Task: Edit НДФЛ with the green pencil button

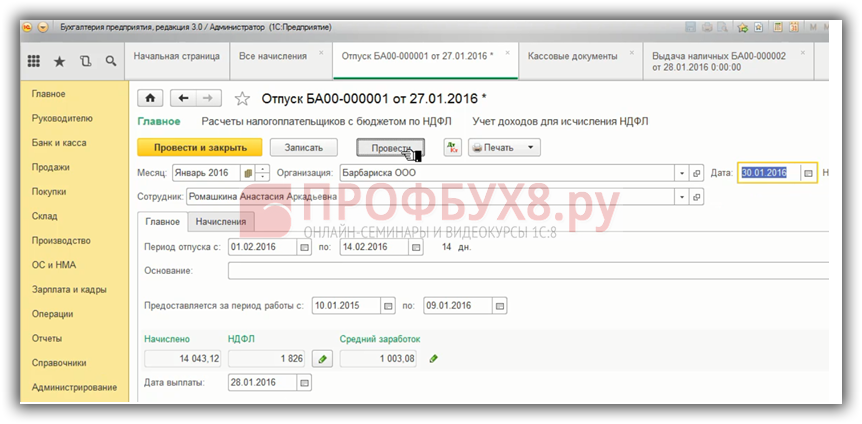Action: [x=323, y=359]
